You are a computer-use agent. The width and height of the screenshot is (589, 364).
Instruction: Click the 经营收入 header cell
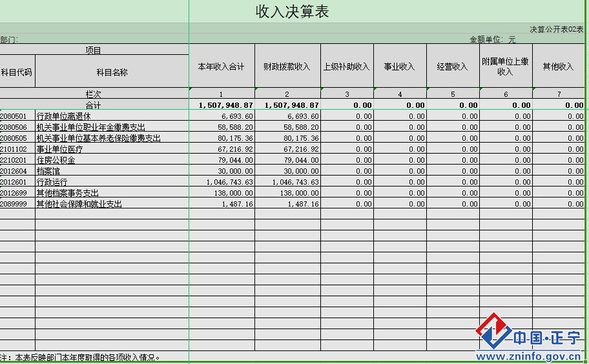coord(452,66)
